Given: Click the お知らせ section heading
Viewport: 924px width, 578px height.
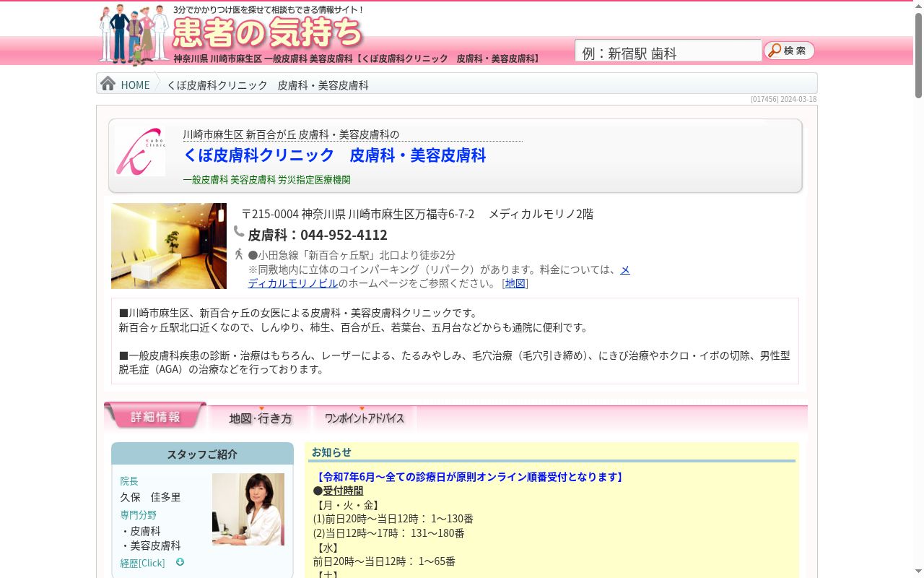Looking at the screenshot, I should [x=331, y=452].
